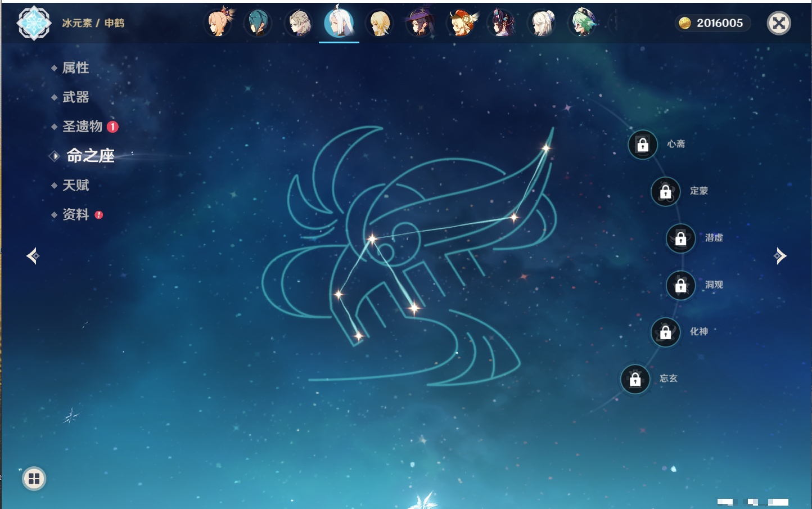Select the blonde Traveler avatar
Screen dimensions: 812x509
point(380,24)
